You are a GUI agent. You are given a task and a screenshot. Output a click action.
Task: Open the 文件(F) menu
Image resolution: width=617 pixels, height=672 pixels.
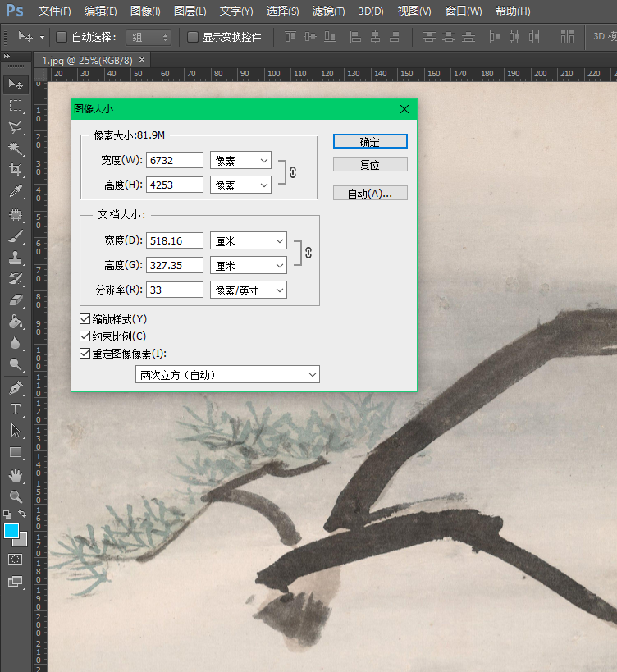(x=54, y=11)
